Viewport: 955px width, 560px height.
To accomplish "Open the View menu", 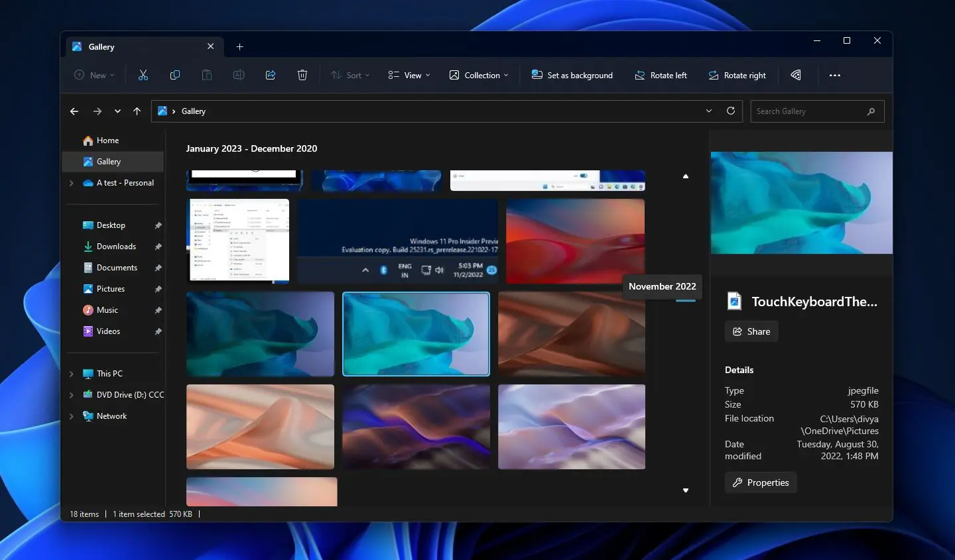I will (x=409, y=75).
